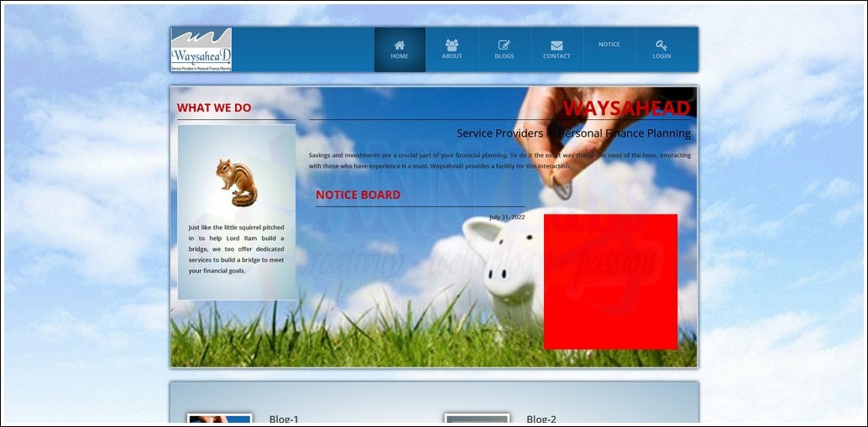Click the squirrel image
This screenshot has height=427, width=868.
coord(236,182)
